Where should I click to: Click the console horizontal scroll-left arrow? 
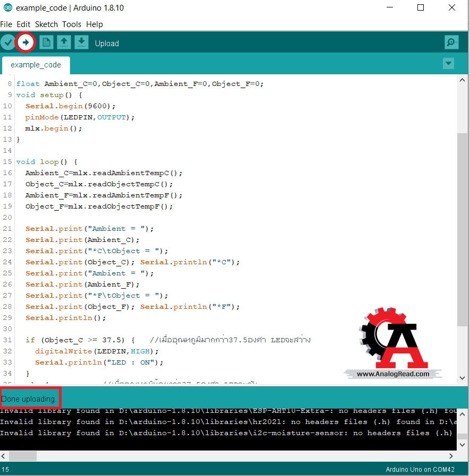pyautogui.click(x=3, y=456)
